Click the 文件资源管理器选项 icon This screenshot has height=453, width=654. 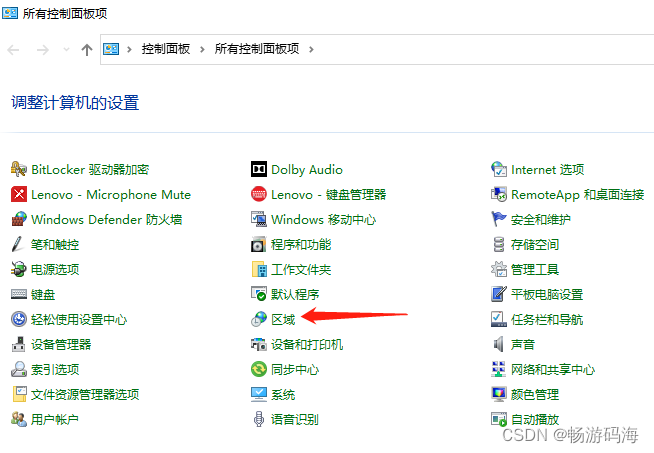click(x=19, y=395)
